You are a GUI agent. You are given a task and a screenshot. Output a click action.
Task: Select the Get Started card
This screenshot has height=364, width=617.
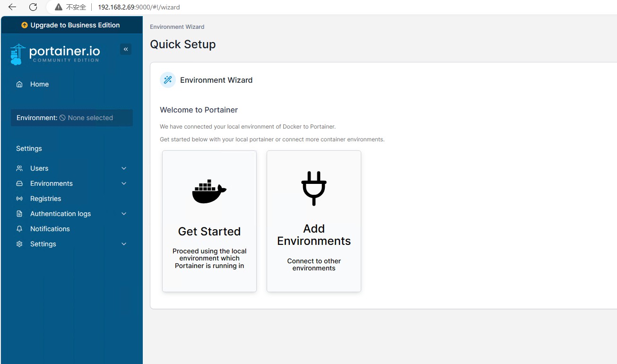[209, 221]
